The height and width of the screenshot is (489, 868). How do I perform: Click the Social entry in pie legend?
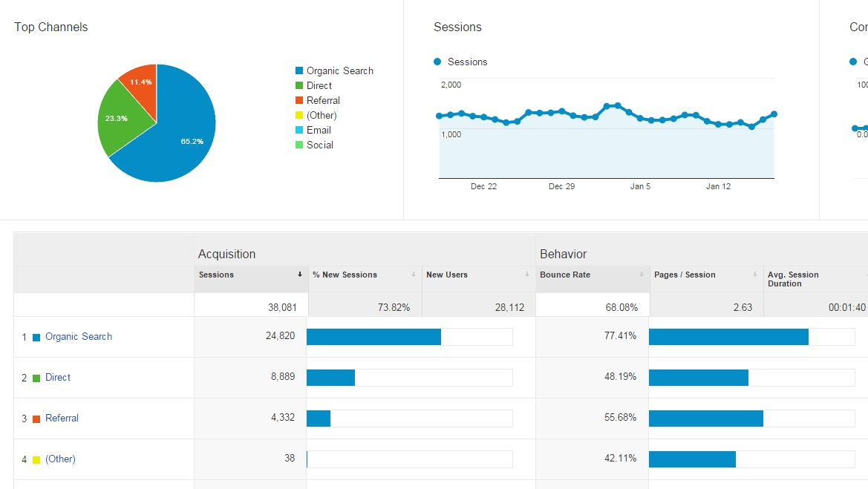[319, 145]
